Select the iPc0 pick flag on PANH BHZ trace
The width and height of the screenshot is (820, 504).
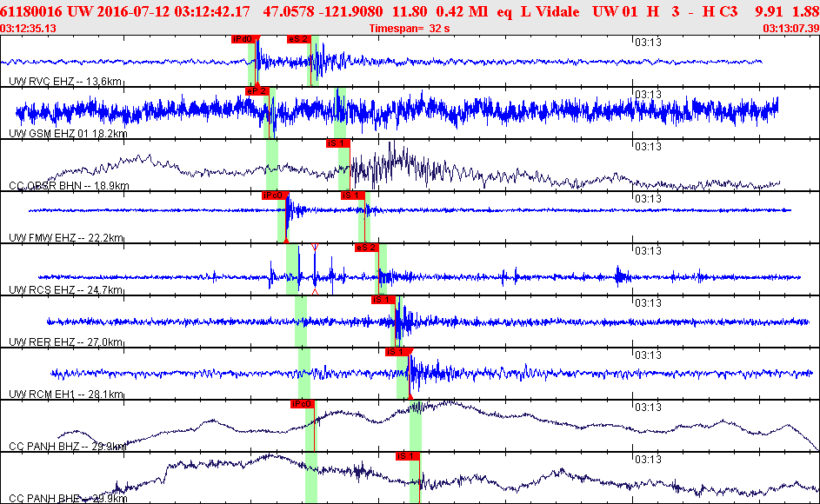tap(303, 404)
